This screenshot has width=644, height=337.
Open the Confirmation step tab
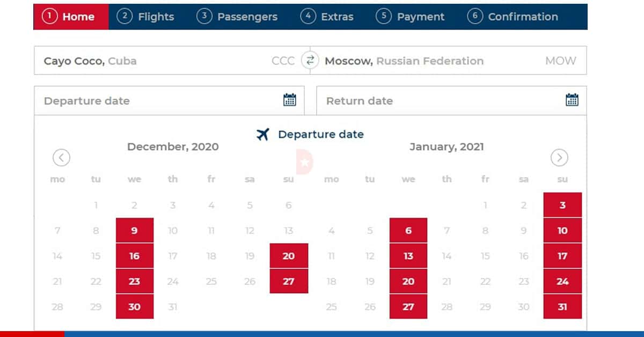(513, 17)
